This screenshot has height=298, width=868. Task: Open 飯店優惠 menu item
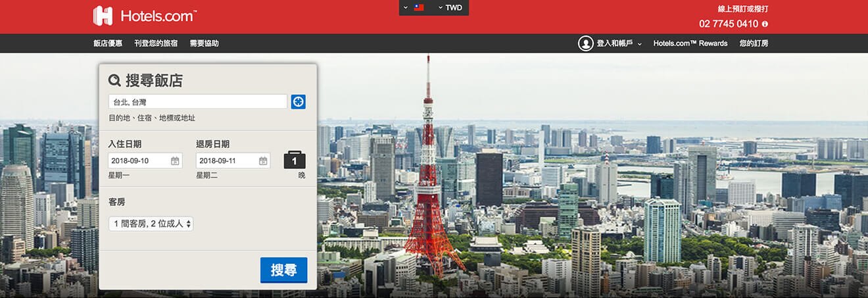108,43
